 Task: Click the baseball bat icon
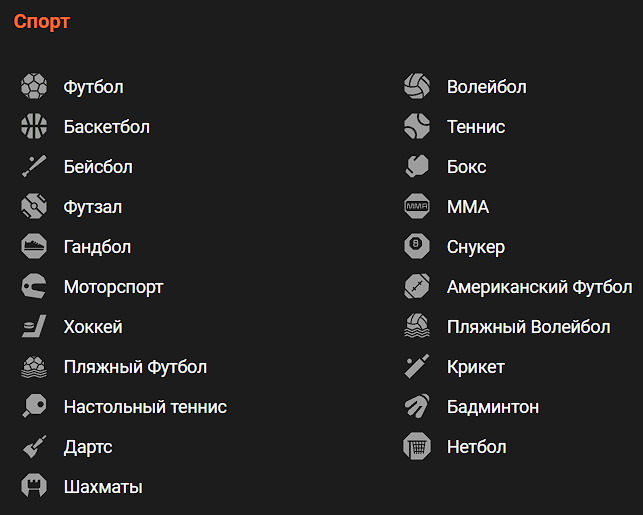[x=34, y=166]
